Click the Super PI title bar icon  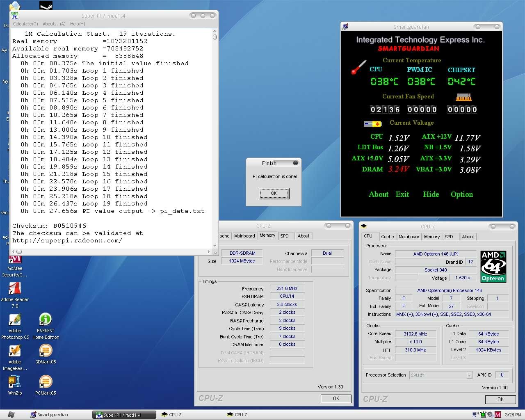[15, 16]
